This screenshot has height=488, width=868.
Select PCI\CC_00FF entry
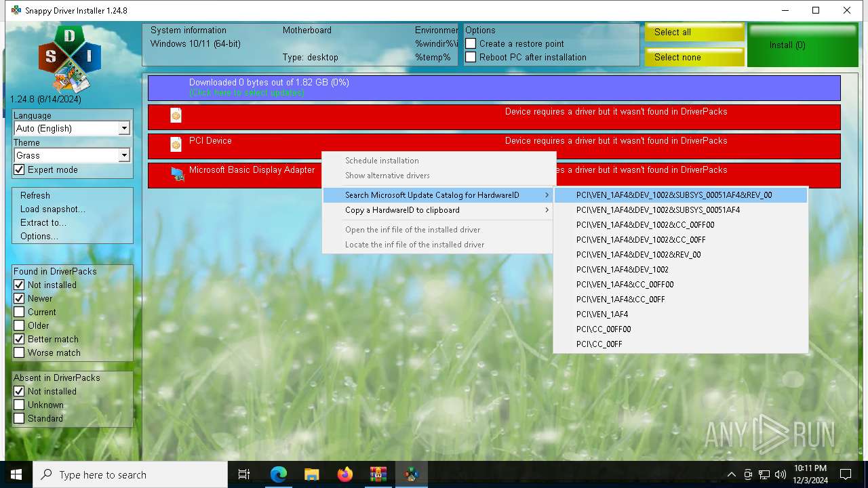point(681,344)
